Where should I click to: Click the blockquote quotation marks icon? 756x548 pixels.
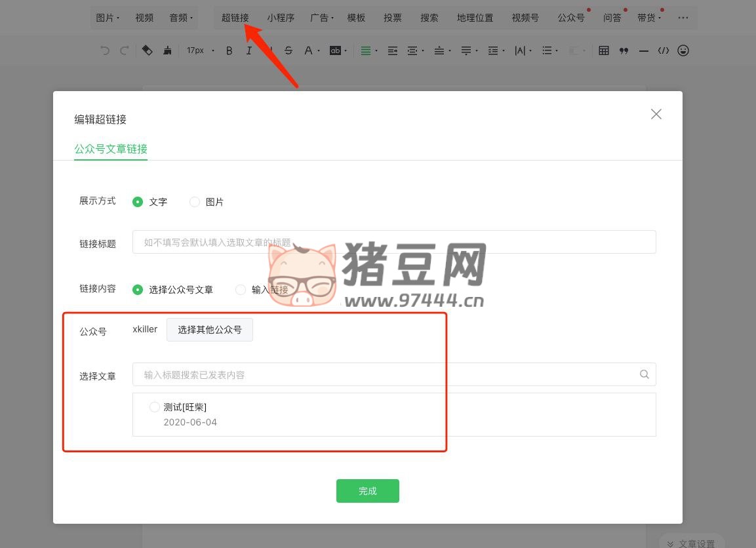(x=624, y=50)
